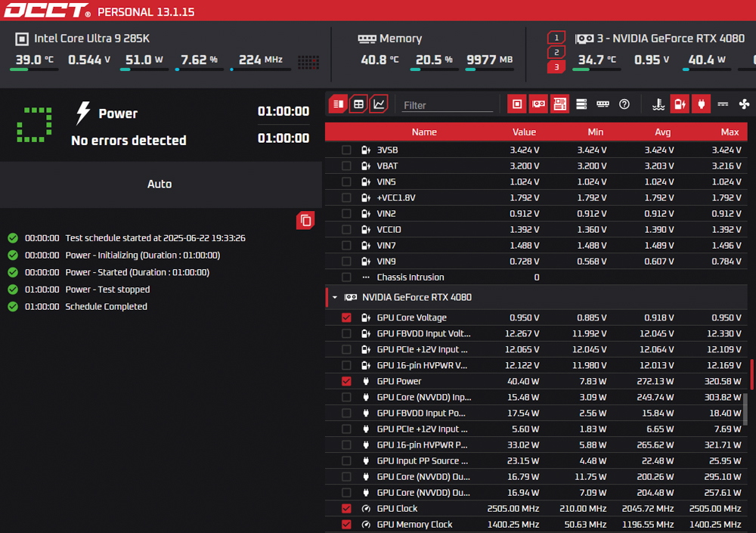Screen dimensions: 756x533
Task: Click the gauge icon on GPU Clock row
Action: [x=366, y=509]
